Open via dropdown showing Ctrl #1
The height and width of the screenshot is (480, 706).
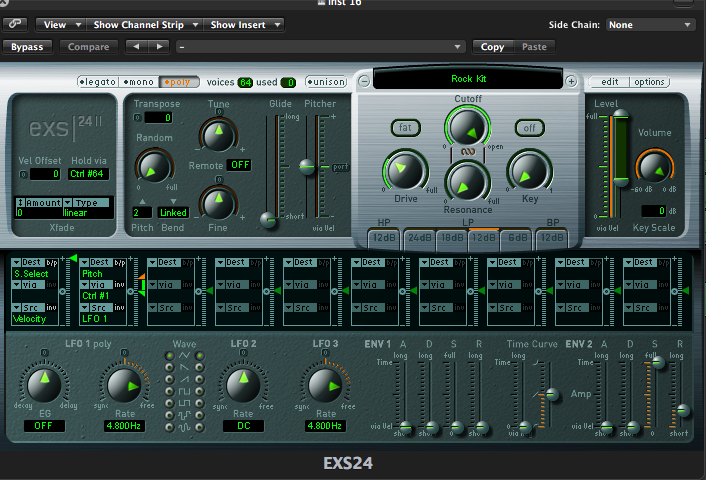point(96,285)
